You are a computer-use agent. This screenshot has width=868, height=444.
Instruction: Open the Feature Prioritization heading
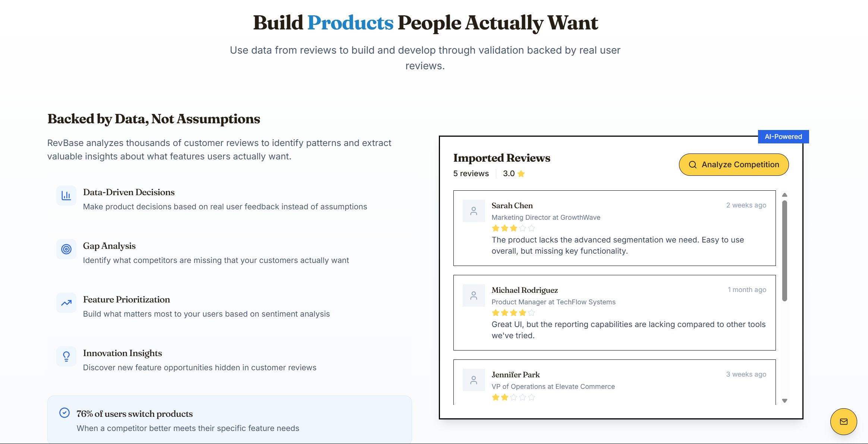(x=126, y=299)
